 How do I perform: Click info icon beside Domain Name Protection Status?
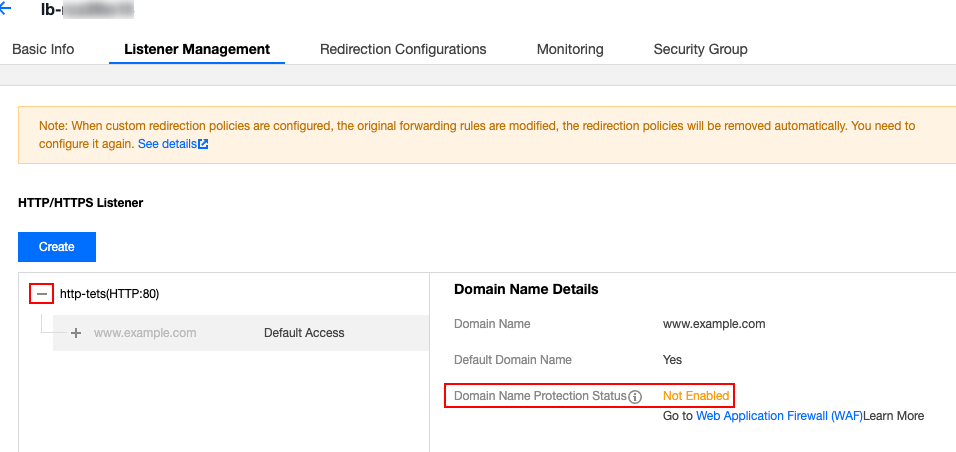coord(635,397)
